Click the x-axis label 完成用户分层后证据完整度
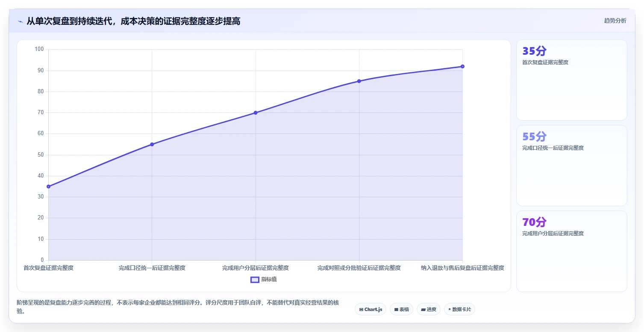The image size is (644, 332). (256, 268)
